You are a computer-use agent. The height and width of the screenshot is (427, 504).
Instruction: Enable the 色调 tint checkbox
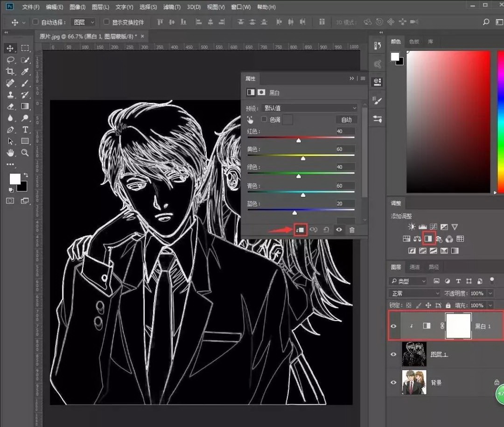(264, 119)
